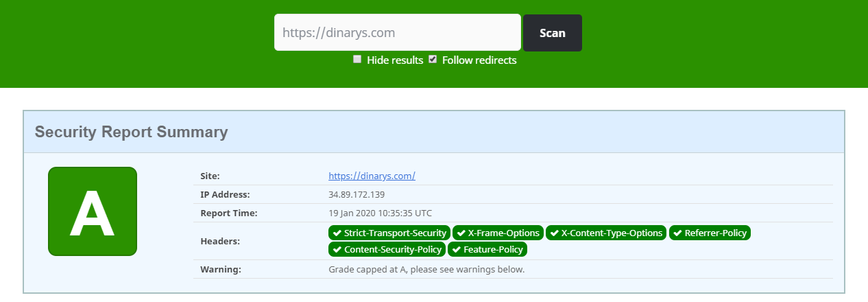Click the 'Headers:' row label
This screenshot has width=868, height=302.
coord(220,241)
